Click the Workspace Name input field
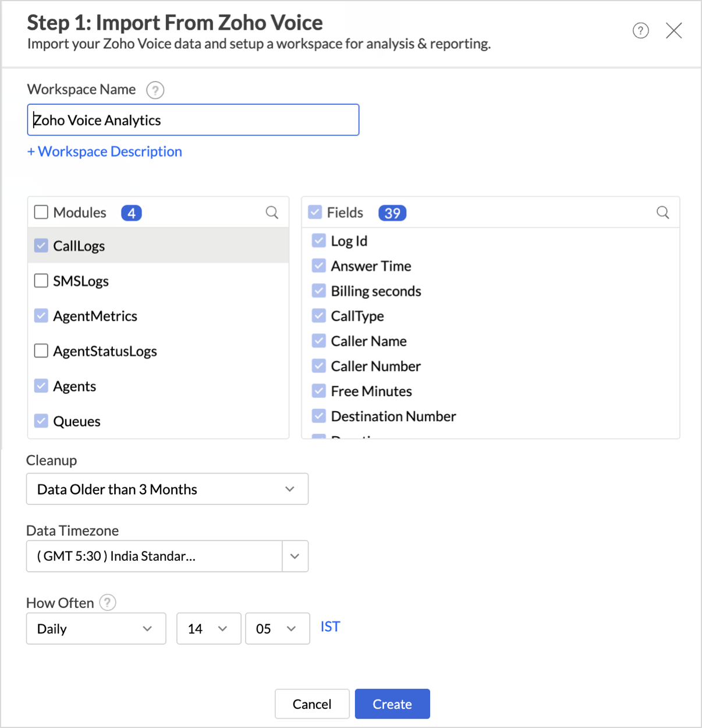The image size is (702, 728). (193, 120)
